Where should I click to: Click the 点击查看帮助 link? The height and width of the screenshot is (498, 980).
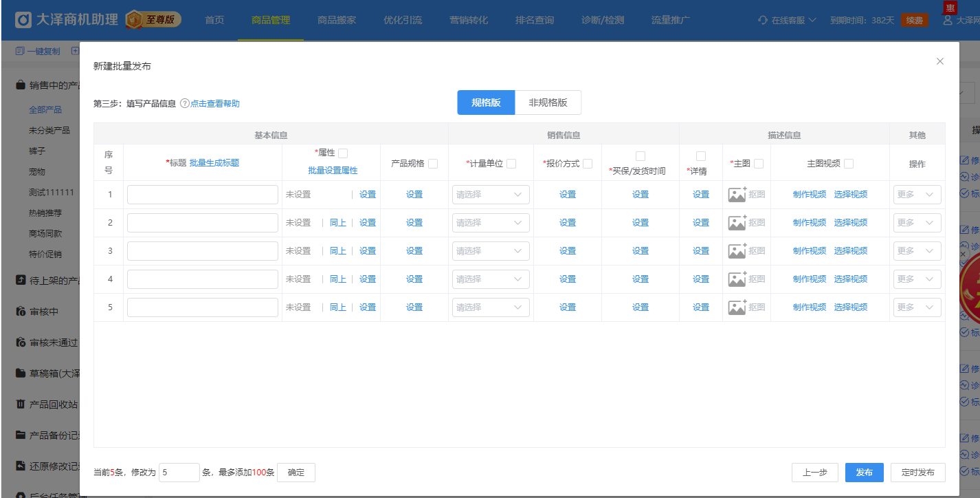[x=215, y=104]
